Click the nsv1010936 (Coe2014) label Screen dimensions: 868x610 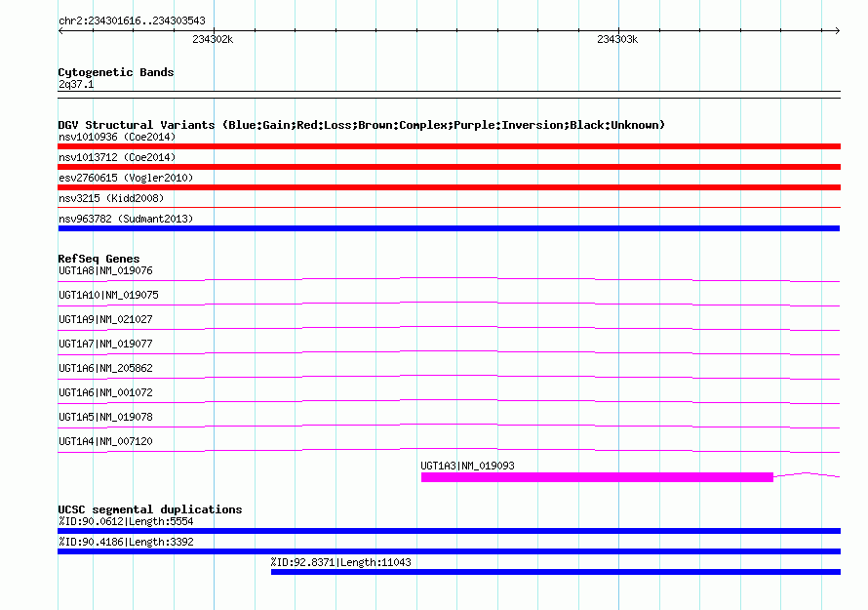tap(117, 137)
